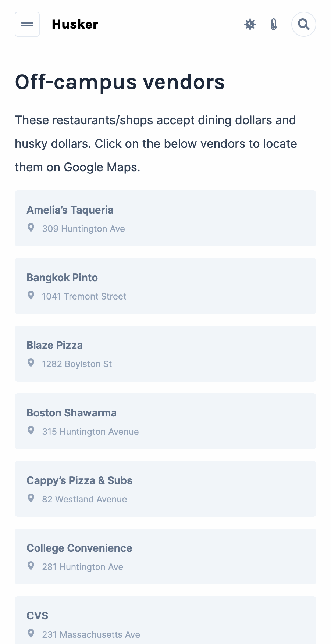Image resolution: width=331 pixels, height=644 pixels.
Task: Select College Convenience vendor card
Action: coord(165,557)
